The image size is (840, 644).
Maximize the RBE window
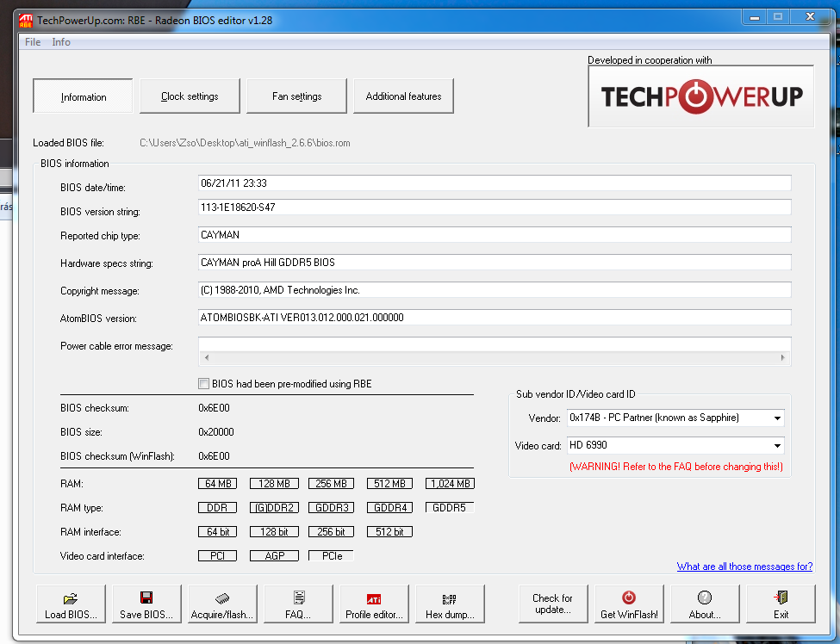pos(778,17)
